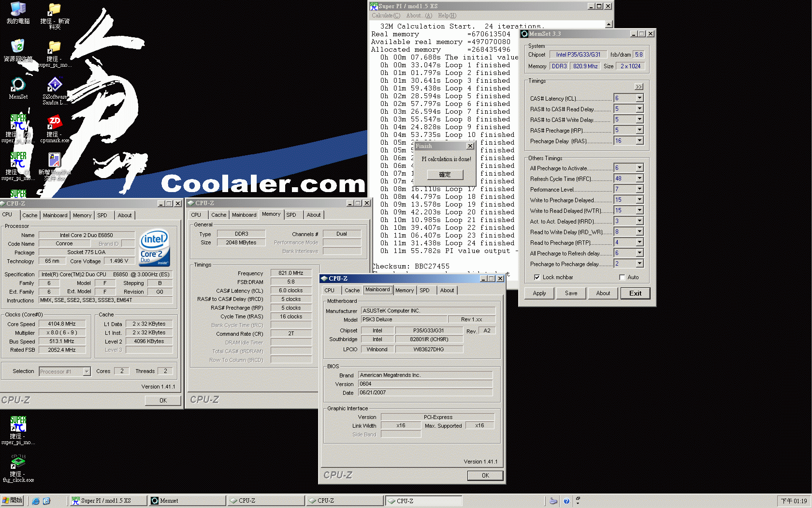This screenshot has width=812, height=508.
Task: Open the Calculate menu in Super PI
Action: (386, 15)
